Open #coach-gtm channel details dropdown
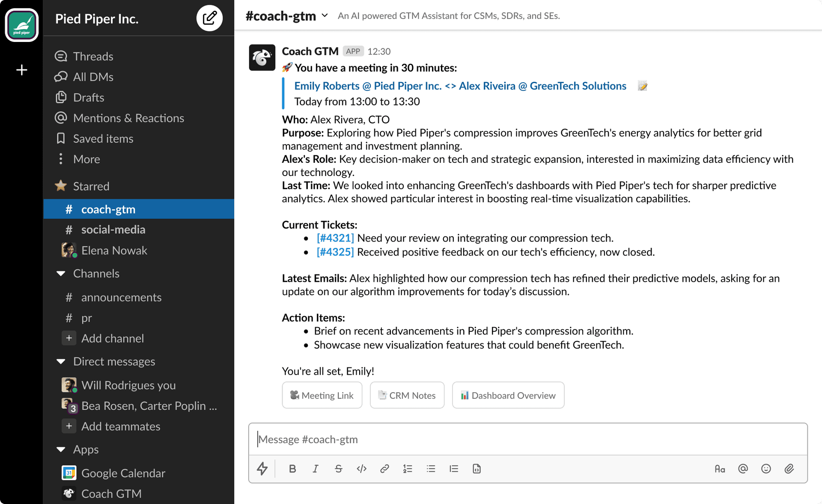 (325, 16)
